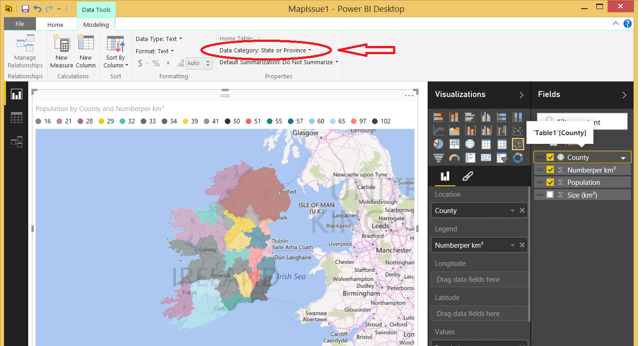Redo the last action

pos(49,9)
